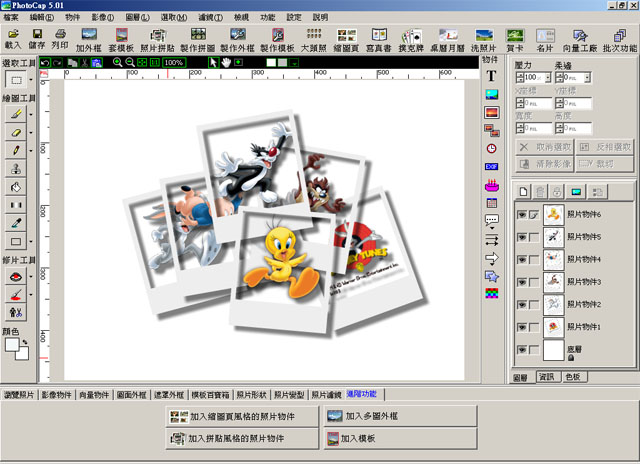Click the 儲存 (Save) toolbar icon
Image resolution: width=640 pixels, height=464 pixels.
37,39
